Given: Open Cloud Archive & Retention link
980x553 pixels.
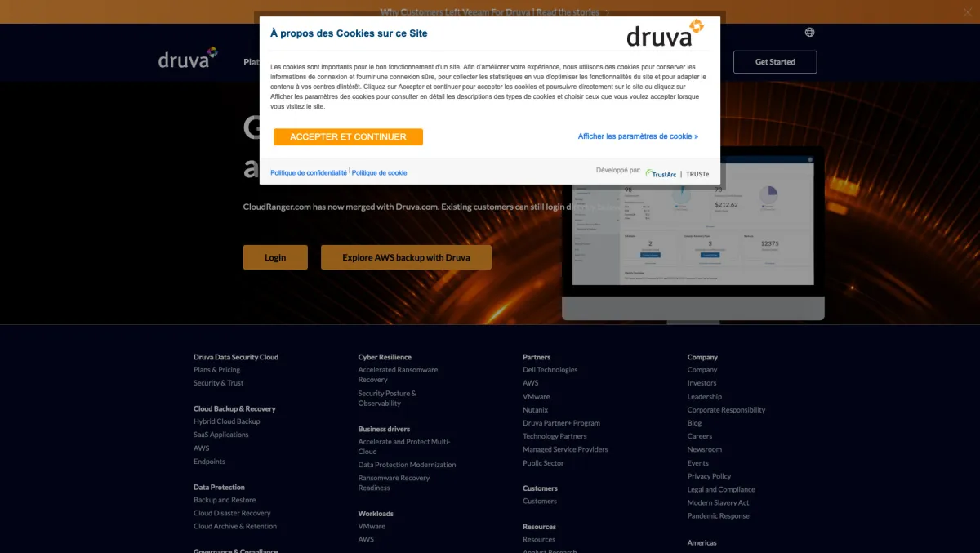Looking at the screenshot, I should pos(235,526).
